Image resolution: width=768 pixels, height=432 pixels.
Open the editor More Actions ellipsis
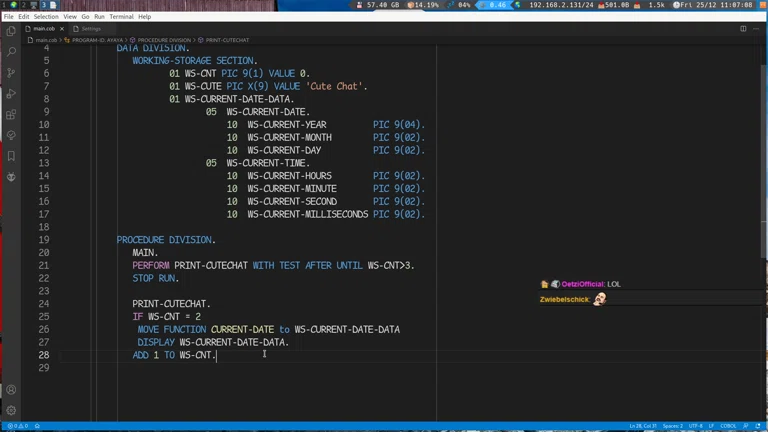pyautogui.click(x=755, y=29)
